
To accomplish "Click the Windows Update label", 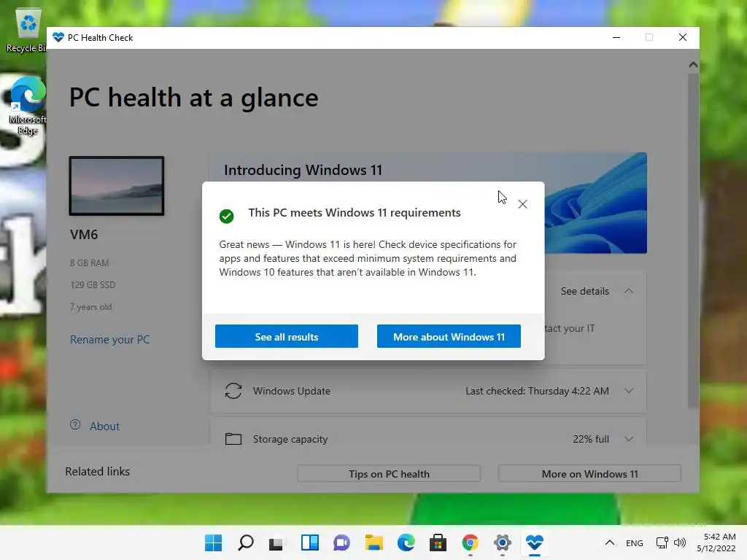I will (292, 391).
